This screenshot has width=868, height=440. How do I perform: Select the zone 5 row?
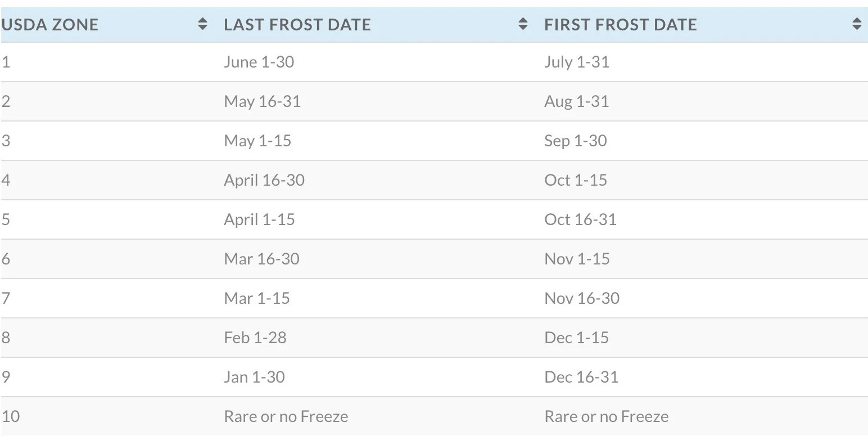pyautogui.click(x=225, y=219)
